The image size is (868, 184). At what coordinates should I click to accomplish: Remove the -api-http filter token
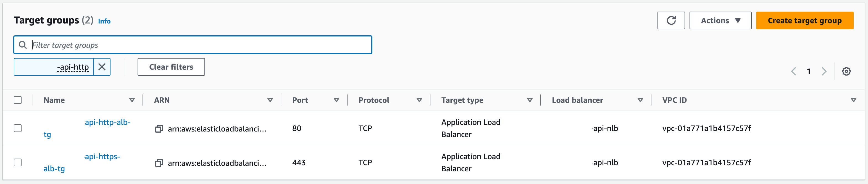coord(102,67)
